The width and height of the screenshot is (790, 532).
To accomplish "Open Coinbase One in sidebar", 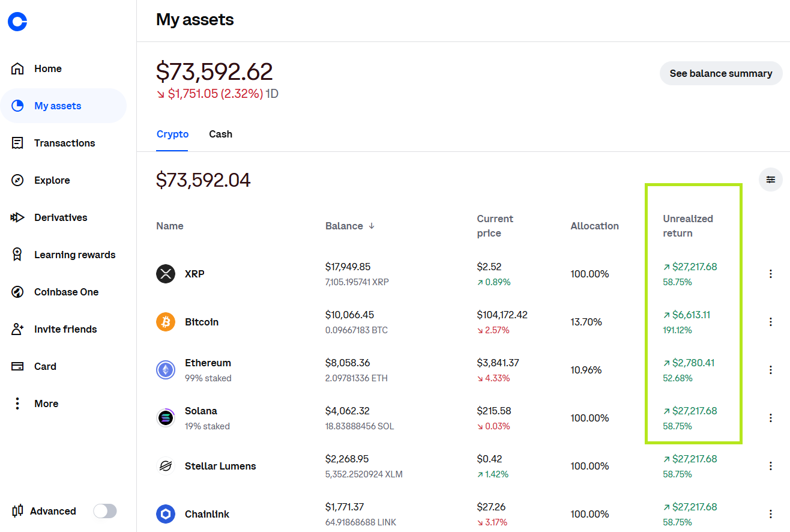I will coord(67,292).
